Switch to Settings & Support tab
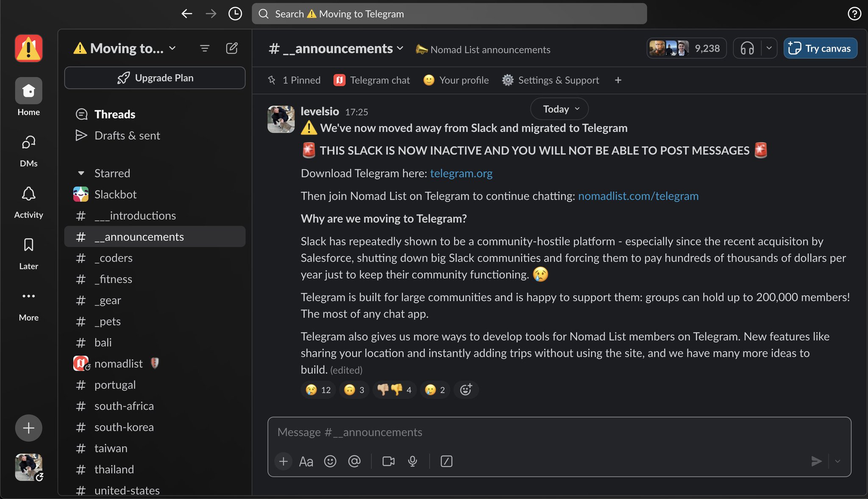868x499 pixels. coord(550,80)
